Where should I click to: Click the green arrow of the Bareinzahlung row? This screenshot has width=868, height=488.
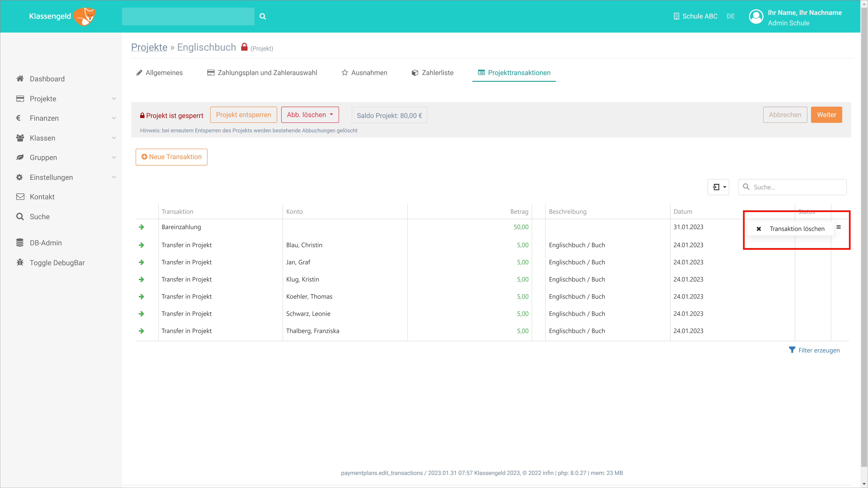[x=141, y=227]
